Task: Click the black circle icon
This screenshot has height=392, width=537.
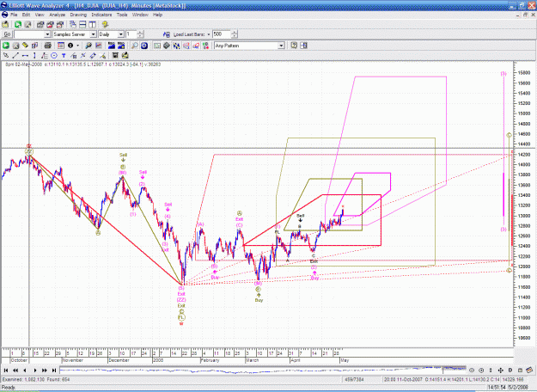Action: (70, 46)
